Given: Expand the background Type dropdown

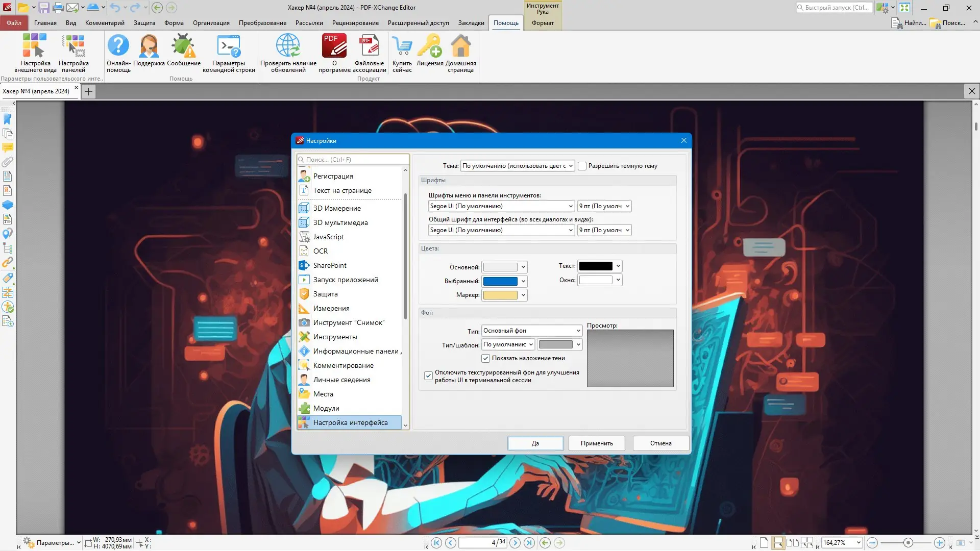Looking at the screenshot, I should [x=531, y=331].
